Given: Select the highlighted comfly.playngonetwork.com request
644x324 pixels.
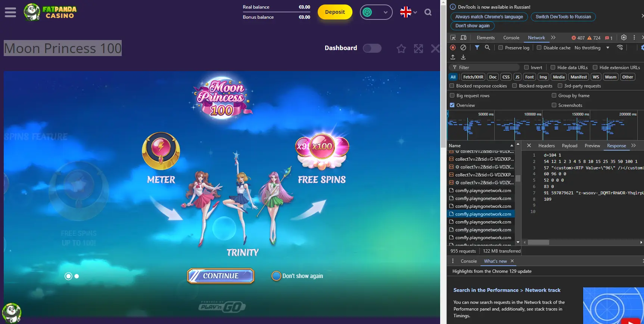Looking at the screenshot, I should 481,214.
